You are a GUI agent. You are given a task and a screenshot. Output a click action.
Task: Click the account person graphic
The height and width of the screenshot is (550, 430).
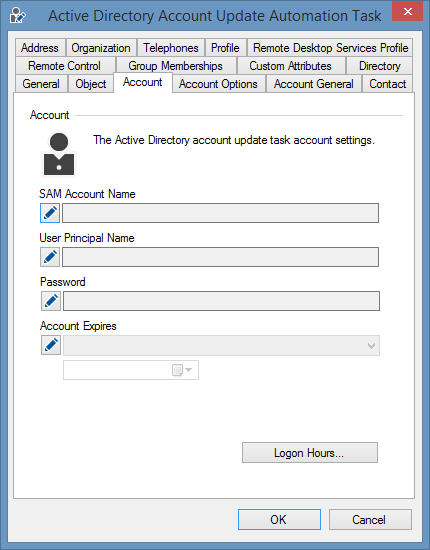click(x=59, y=154)
